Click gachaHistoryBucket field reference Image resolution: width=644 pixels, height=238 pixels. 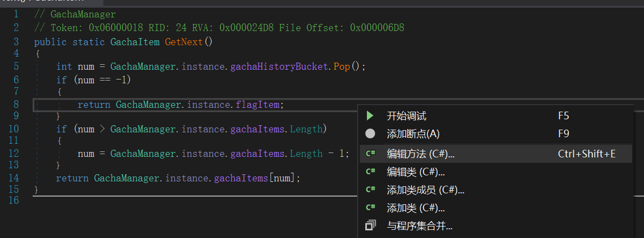pos(279,66)
